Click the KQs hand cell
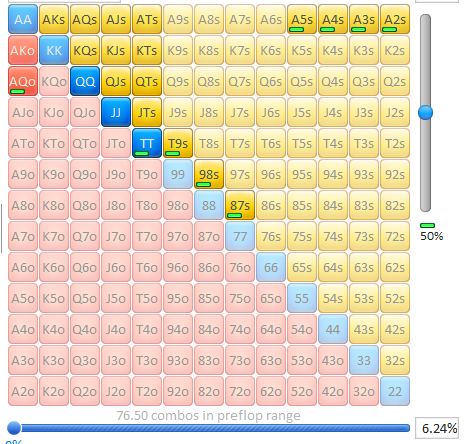This screenshot has height=444, width=467. coord(85,50)
